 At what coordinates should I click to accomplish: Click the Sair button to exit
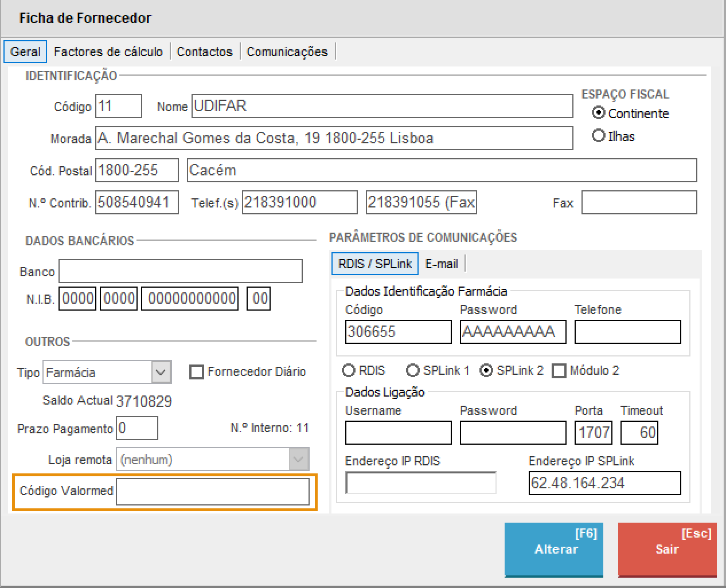[x=667, y=548]
